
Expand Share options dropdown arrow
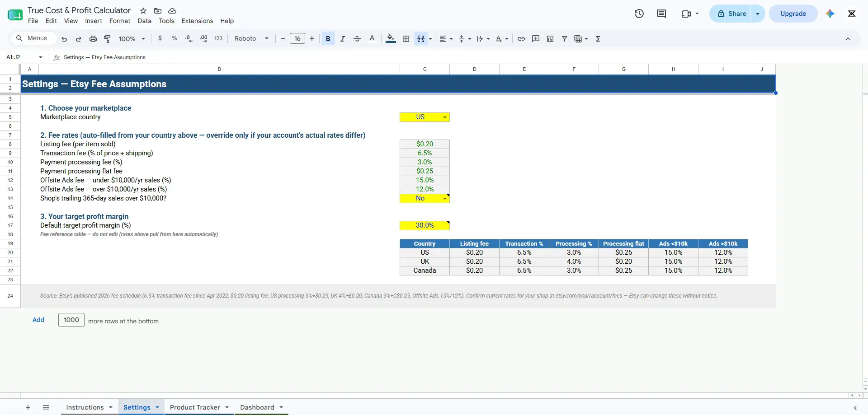pyautogui.click(x=758, y=14)
